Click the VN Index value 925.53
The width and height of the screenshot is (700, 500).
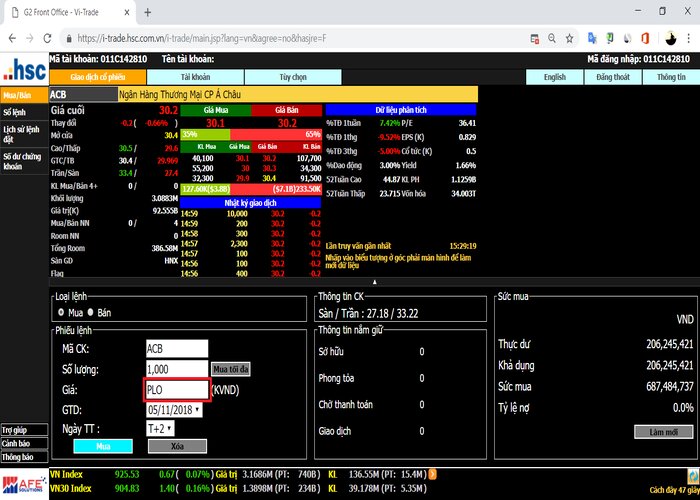click(x=127, y=474)
